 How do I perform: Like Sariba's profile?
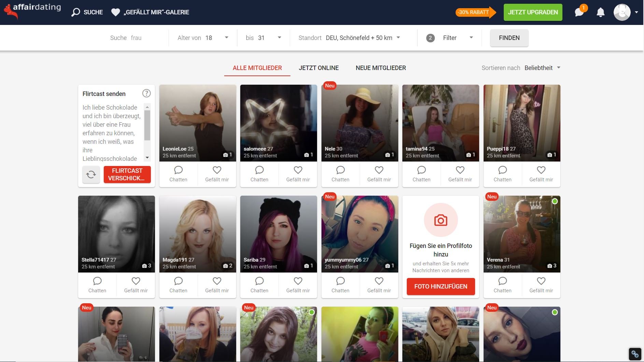(x=298, y=285)
